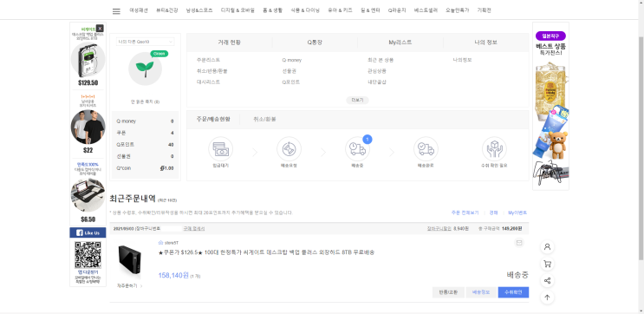The width and height of the screenshot is (644, 314).
Task: Click the 수취 확인 필요 hands-with-box icon
Action: point(494,149)
